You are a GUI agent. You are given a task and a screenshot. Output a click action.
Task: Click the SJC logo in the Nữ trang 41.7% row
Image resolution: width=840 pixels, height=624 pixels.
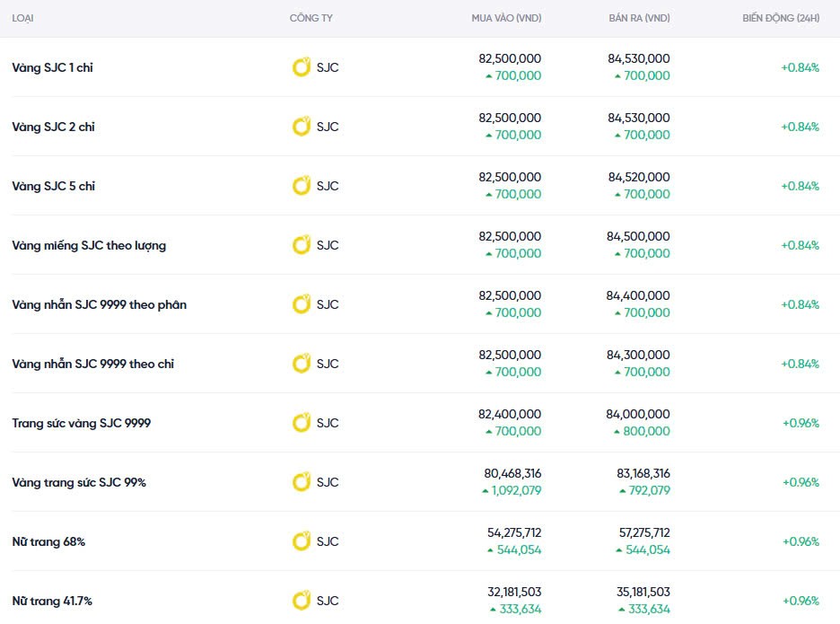coord(302,601)
